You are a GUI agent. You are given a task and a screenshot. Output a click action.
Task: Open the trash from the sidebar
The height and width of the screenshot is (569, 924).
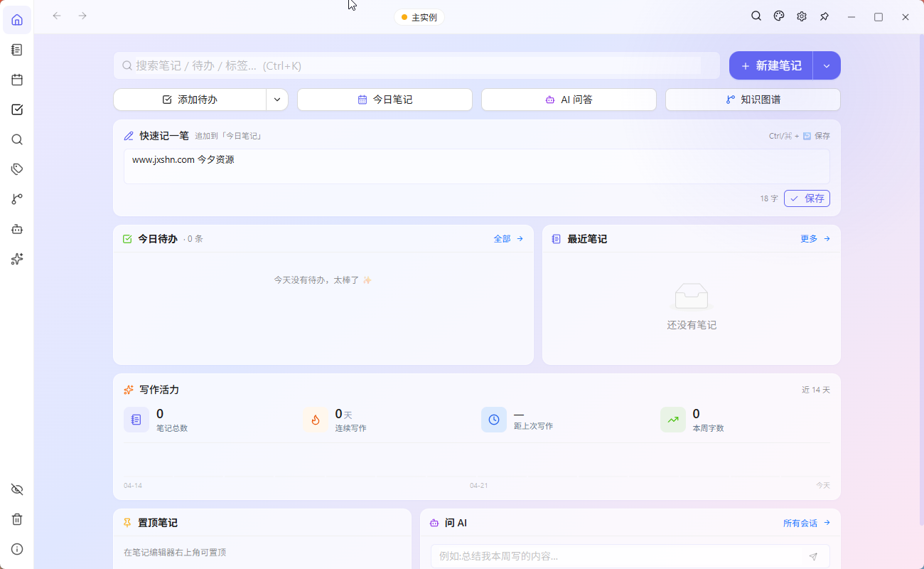(16, 519)
